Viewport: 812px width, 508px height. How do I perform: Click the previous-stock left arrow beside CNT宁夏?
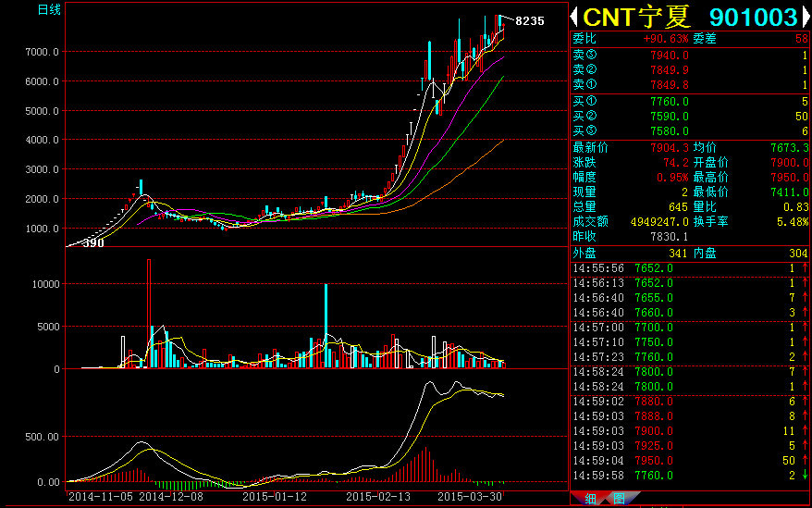click(573, 17)
